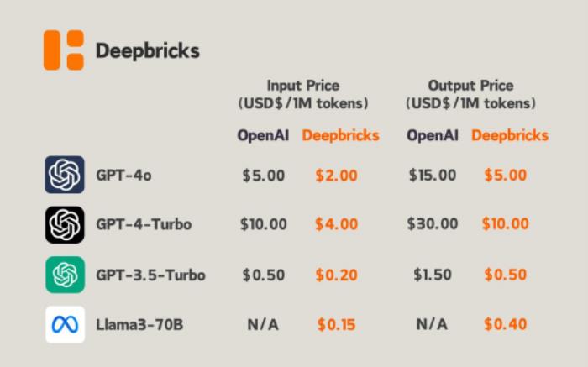Click the Output Price column heading

tap(470, 94)
